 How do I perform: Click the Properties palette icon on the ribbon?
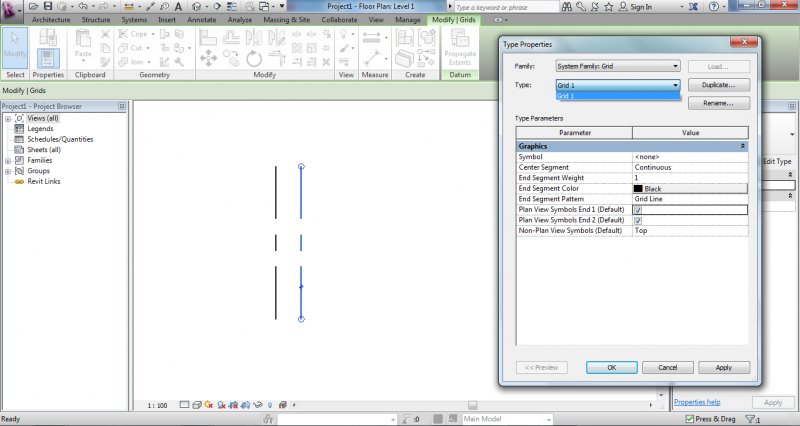(x=48, y=58)
